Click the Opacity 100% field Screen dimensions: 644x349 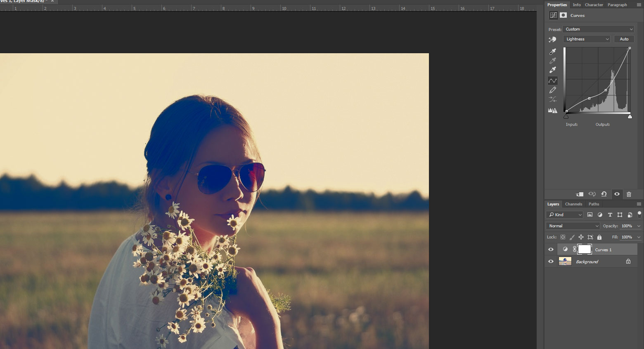627,226
